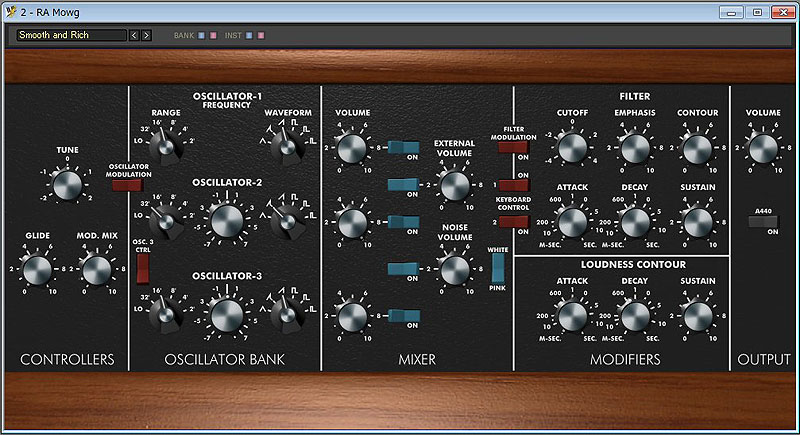This screenshot has height=435, width=800.
Task: Click the External Volume knob
Action: 455,186
